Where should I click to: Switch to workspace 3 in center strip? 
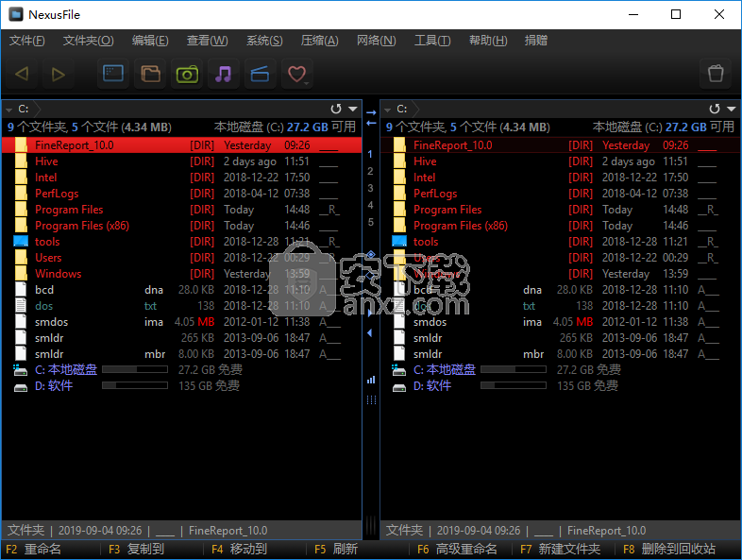tap(370, 189)
